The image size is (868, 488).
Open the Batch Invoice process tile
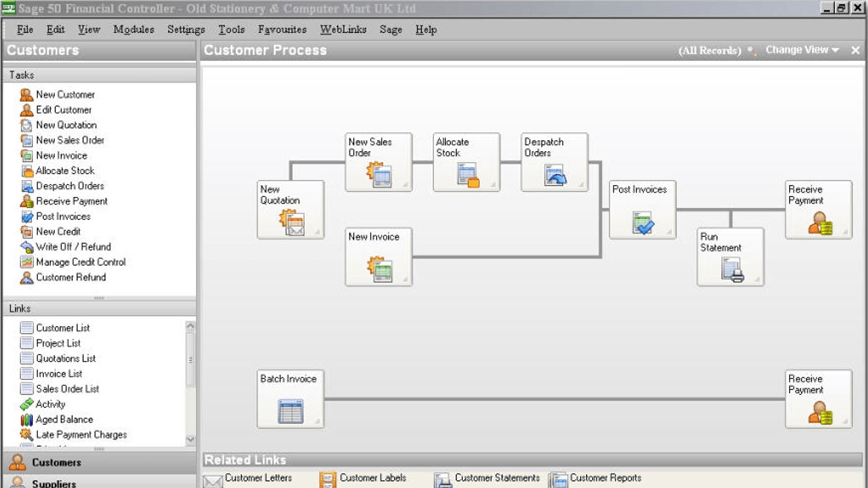point(290,399)
